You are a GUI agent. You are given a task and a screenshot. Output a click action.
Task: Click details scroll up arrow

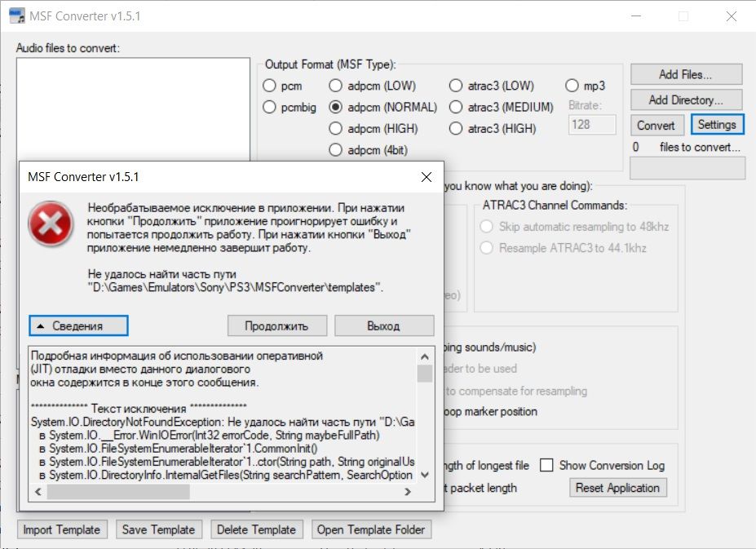pyautogui.click(x=425, y=357)
